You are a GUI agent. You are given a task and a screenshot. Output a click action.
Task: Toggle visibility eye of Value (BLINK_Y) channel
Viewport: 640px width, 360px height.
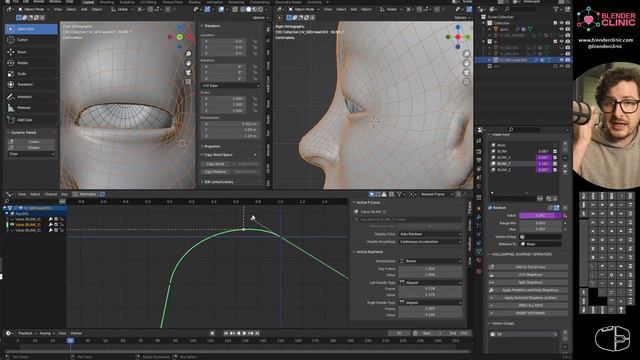tap(12, 224)
